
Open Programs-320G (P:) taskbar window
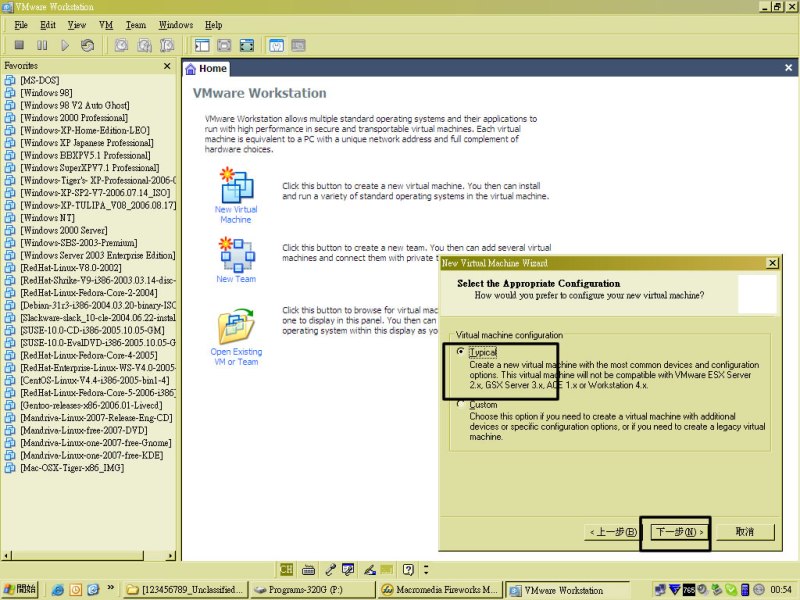click(x=312, y=590)
